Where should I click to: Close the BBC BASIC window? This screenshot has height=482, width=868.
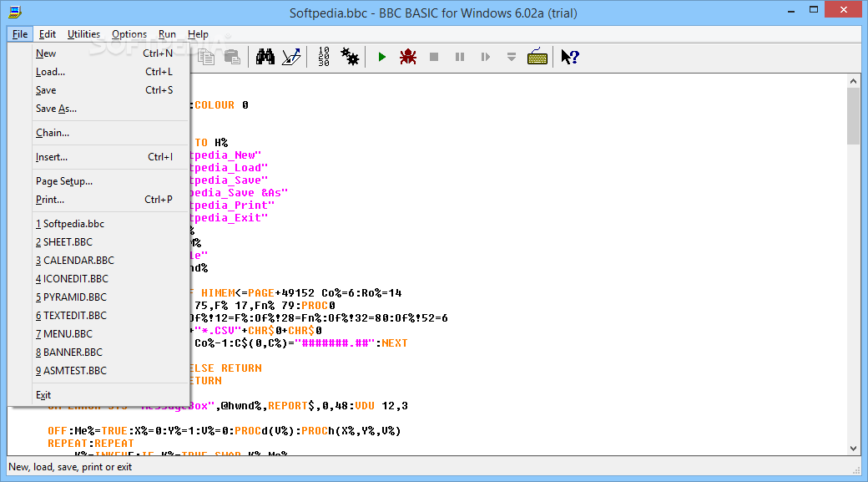tap(844, 9)
